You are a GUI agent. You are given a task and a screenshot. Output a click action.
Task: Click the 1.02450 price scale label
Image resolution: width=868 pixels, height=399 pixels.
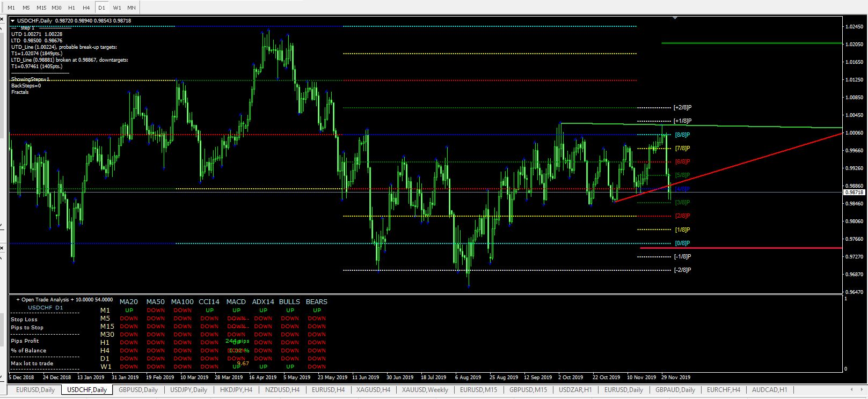[x=854, y=27]
